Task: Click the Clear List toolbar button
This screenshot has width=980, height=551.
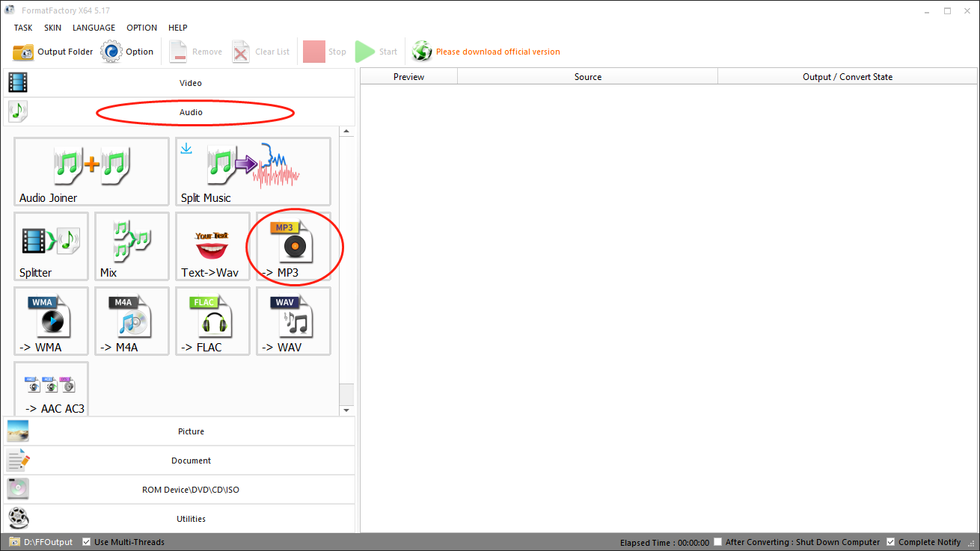Action: click(260, 52)
